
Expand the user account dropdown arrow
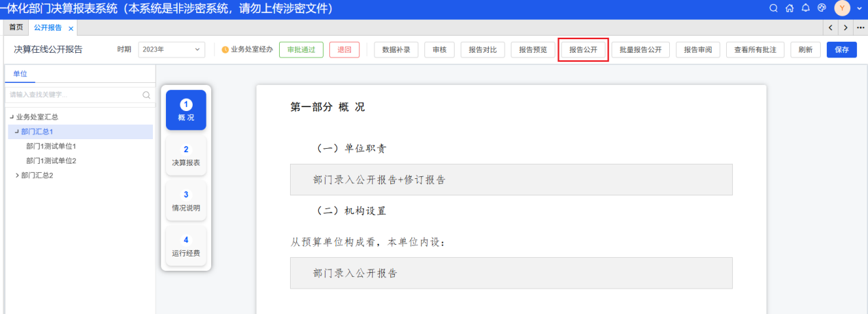tap(860, 8)
